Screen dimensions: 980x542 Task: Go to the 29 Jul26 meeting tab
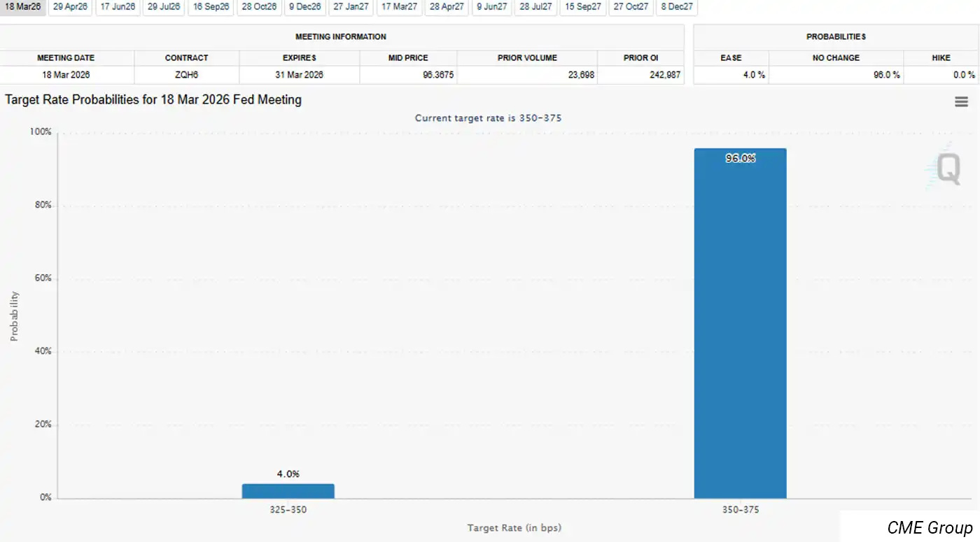point(164,7)
